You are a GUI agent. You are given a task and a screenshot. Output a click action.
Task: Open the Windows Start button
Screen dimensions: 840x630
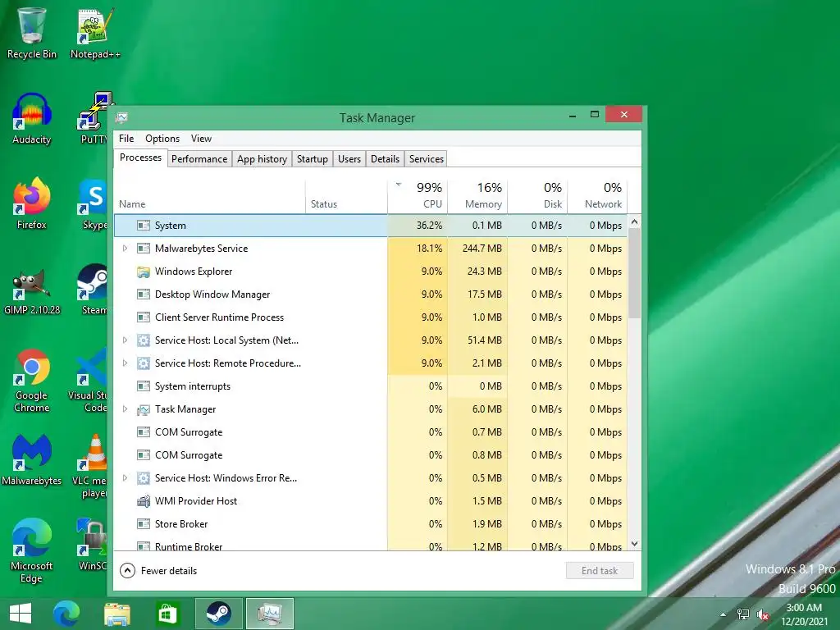click(x=21, y=614)
